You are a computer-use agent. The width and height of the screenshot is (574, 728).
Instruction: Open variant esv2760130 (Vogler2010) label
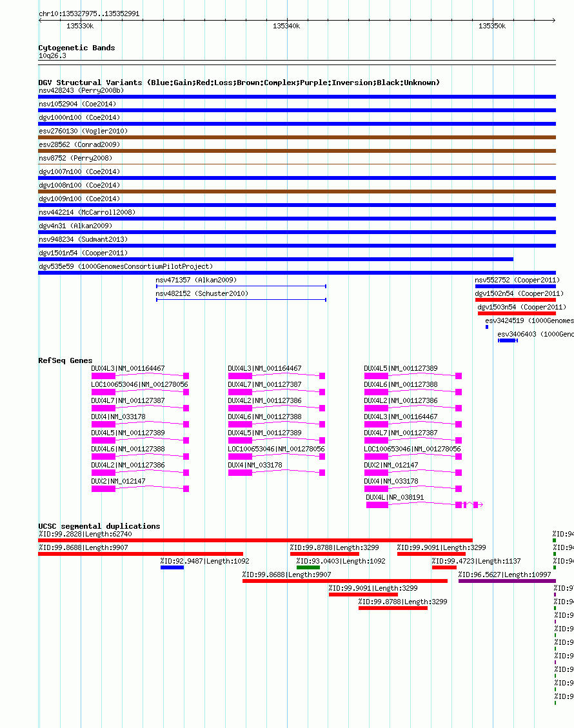(x=83, y=131)
